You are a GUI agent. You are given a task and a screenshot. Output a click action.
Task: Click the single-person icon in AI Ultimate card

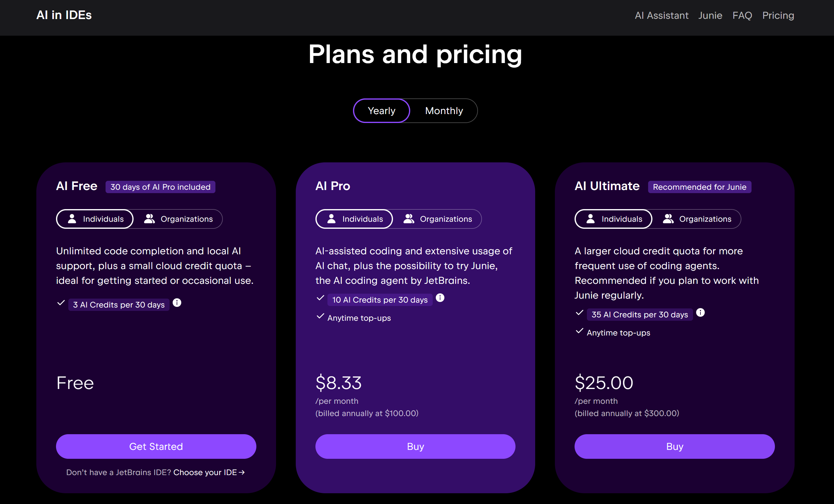(x=590, y=219)
